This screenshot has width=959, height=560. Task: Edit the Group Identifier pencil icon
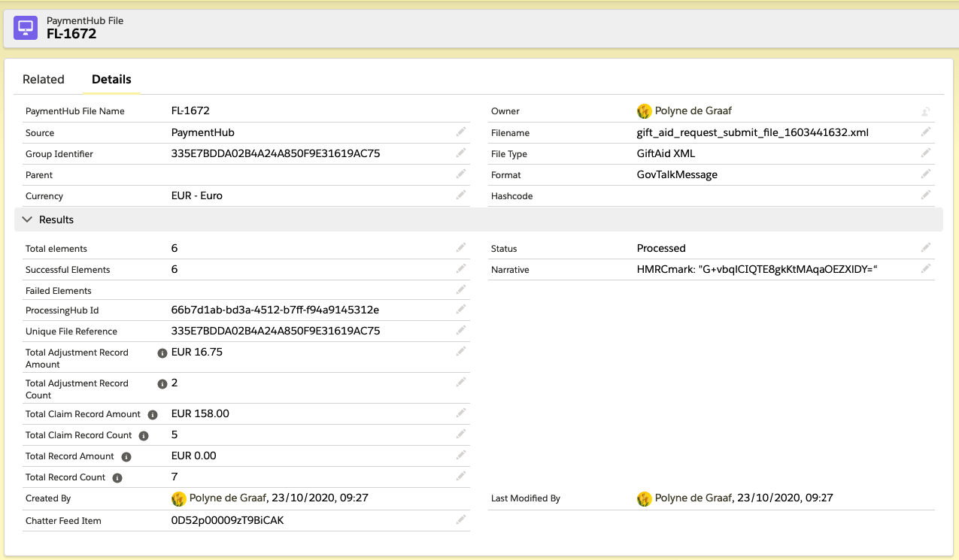tap(461, 153)
